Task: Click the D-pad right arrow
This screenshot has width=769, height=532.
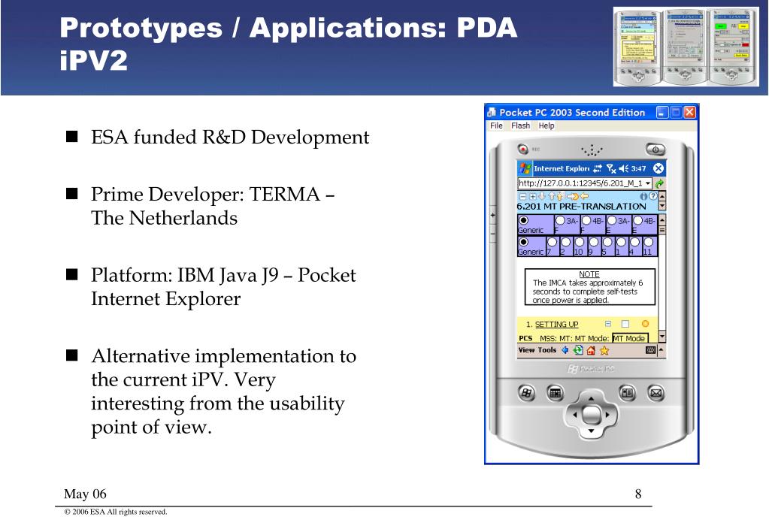Action: [608, 415]
